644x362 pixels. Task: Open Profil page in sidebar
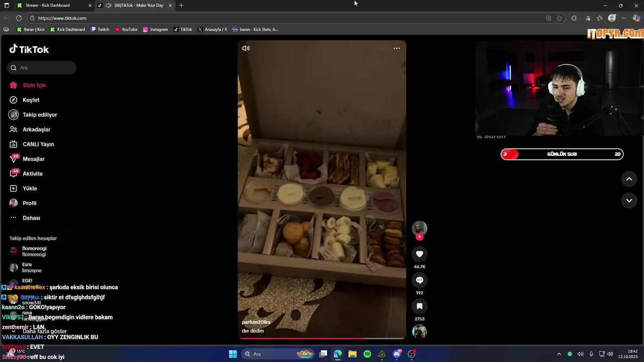pyautogui.click(x=23, y=203)
